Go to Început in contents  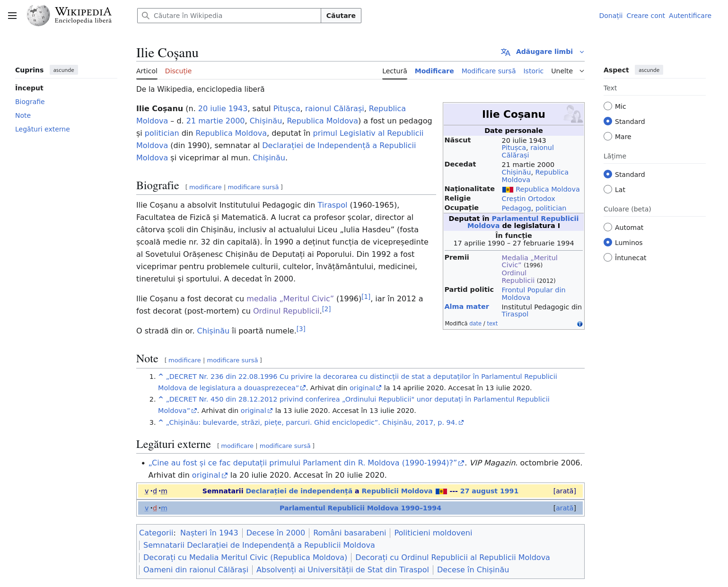tap(29, 88)
